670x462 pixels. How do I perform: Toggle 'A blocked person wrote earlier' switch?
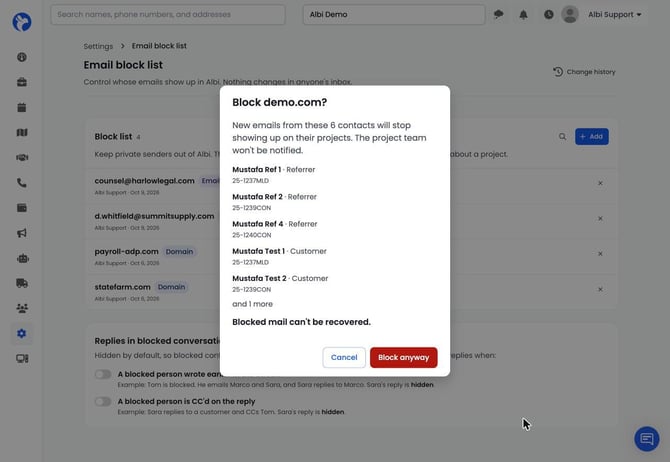pyautogui.click(x=103, y=374)
